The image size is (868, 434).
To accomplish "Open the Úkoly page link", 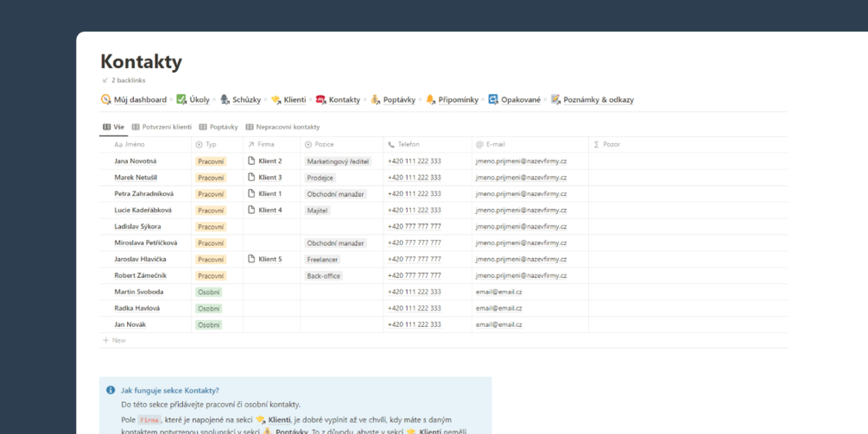I will [200, 100].
